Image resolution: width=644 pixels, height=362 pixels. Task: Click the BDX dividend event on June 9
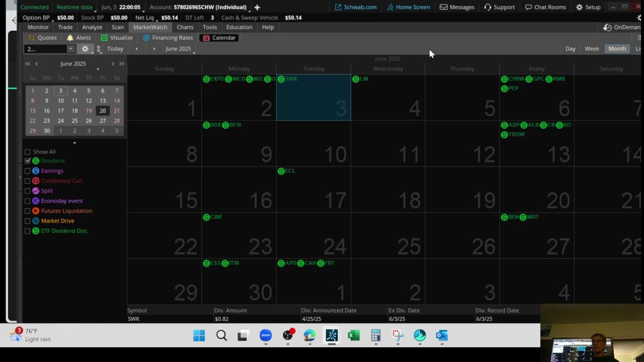pos(212,125)
